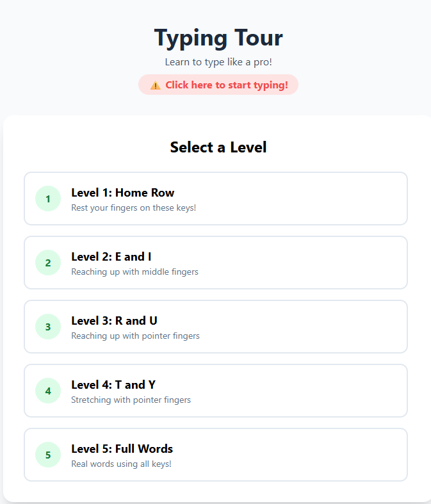431x504 pixels.
Task: Click the number 4 circle badge
Action: tap(48, 391)
